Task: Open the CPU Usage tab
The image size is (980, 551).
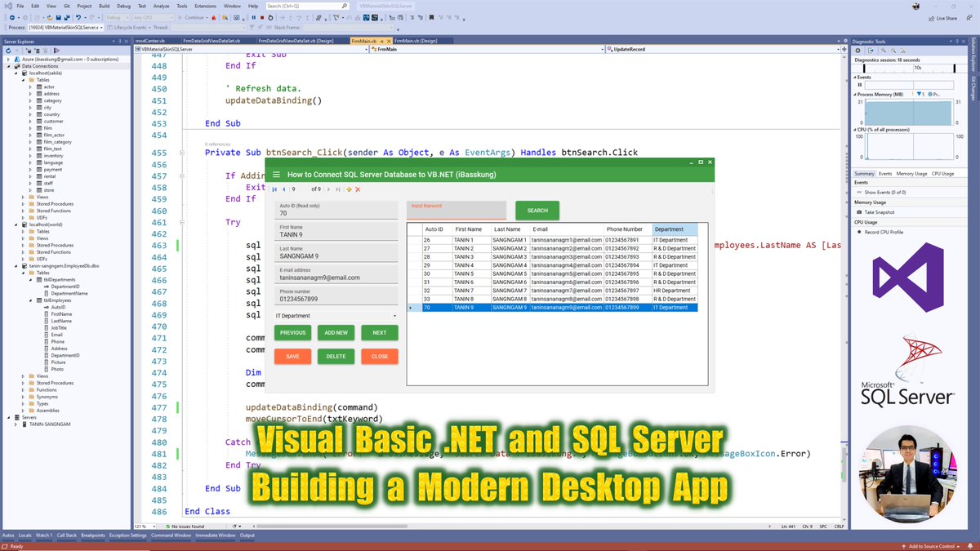Action: [x=942, y=173]
